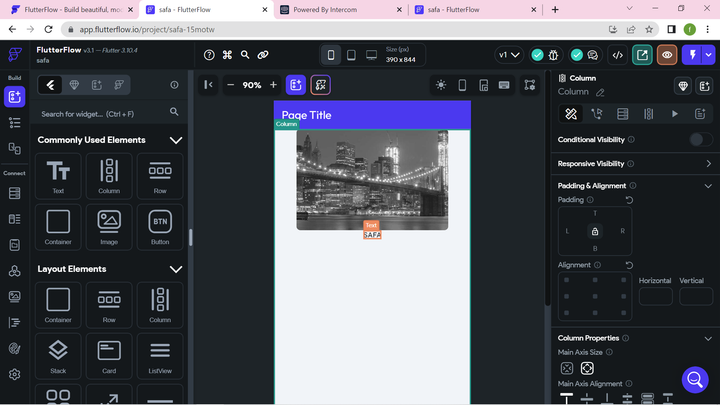Image resolution: width=720 pixels, height=405 pixels.
Task: Click the zoom in plus button
Action: [x=273, y=85]
